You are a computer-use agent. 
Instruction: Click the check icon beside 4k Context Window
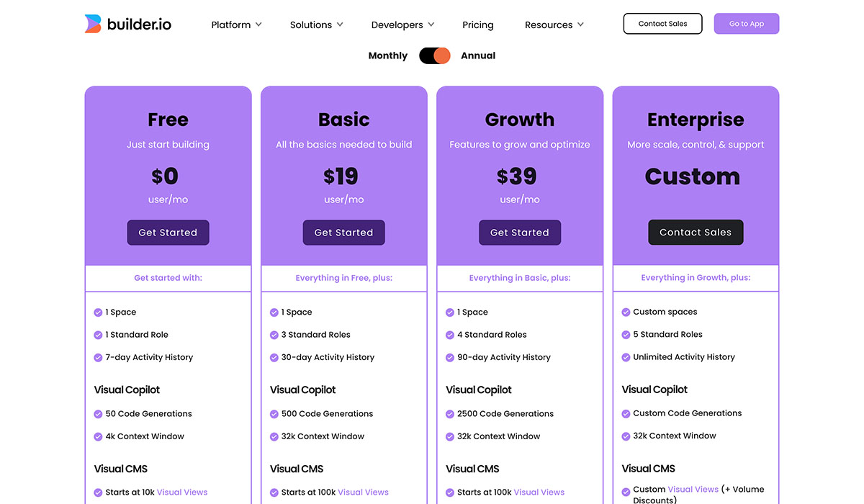(98, 436)
